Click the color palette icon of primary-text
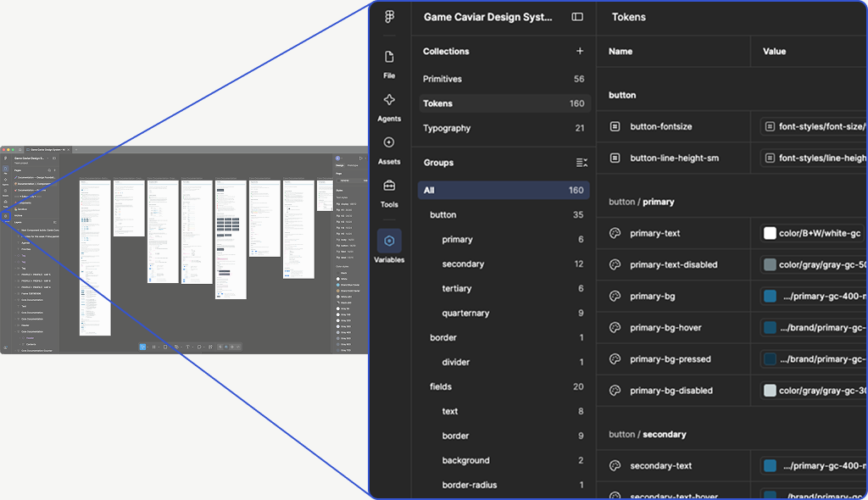 [x=615, y=233]
